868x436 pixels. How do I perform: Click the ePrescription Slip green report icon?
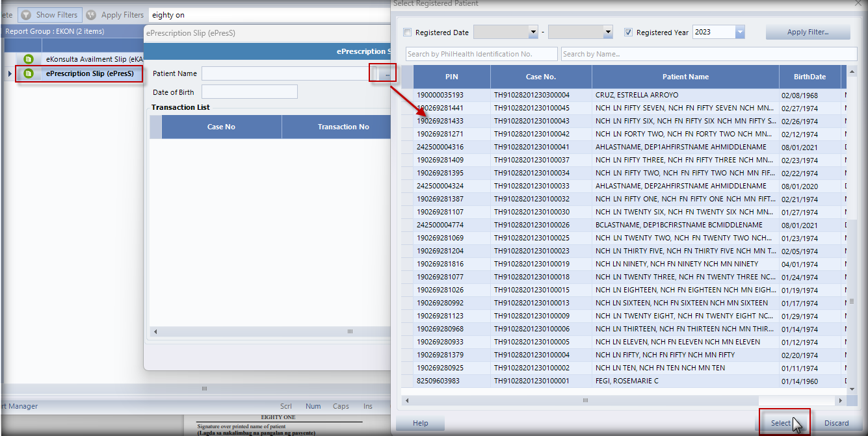tap(28, 73)
